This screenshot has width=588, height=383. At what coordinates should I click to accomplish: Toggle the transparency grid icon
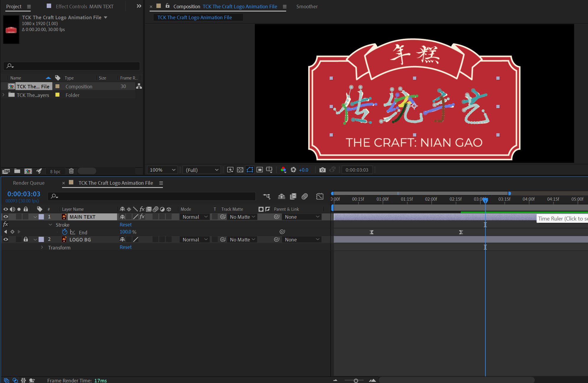[240, 170]
